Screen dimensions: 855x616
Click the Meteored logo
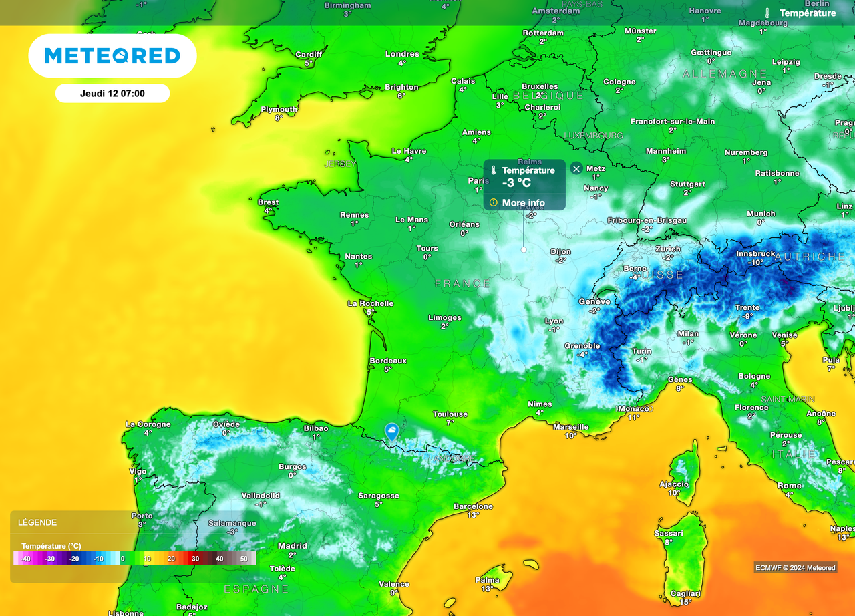(112, 57)
